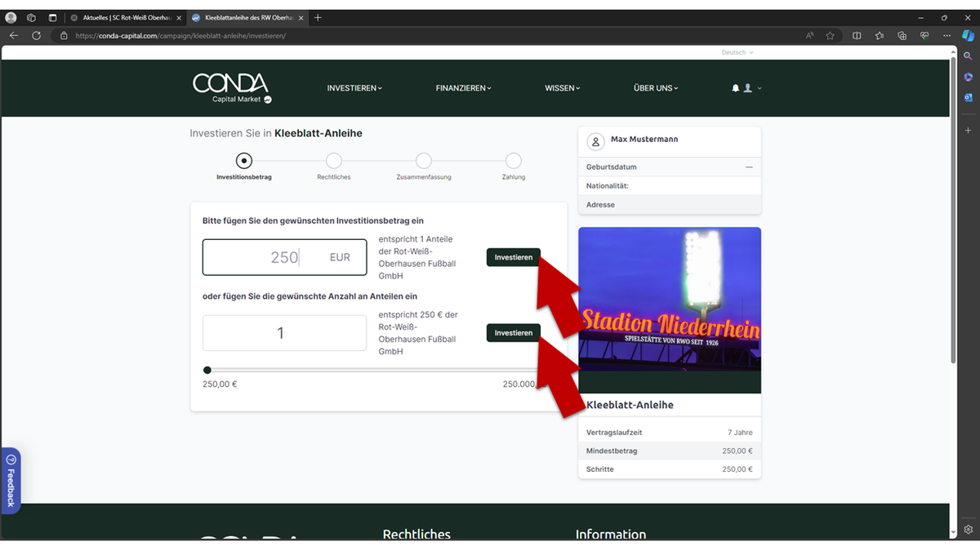The image size is (980, 551).
Task: Select the Zusammenfassung step circle
Action: tap(423, 161)
